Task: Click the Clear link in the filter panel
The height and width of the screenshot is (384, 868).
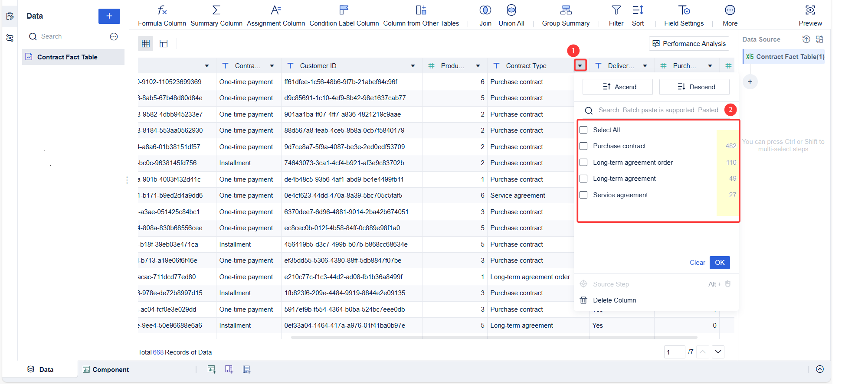Action: (697, 263)
